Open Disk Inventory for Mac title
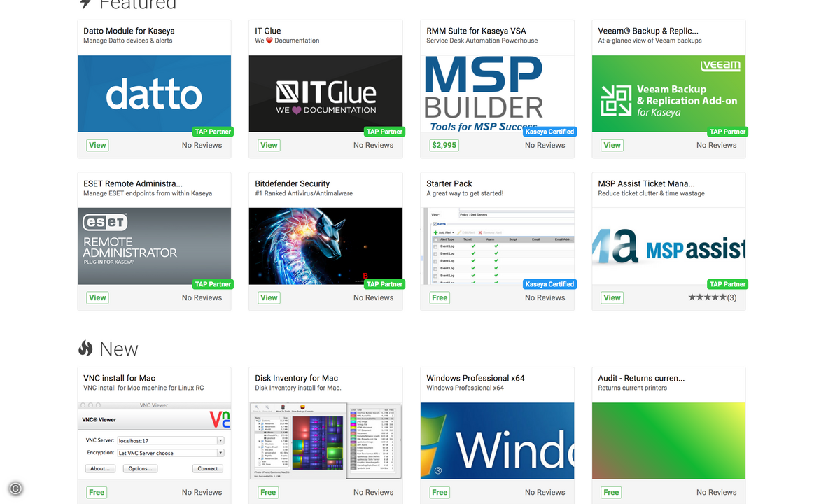The image size is (840, 504). tap(296, 378)
